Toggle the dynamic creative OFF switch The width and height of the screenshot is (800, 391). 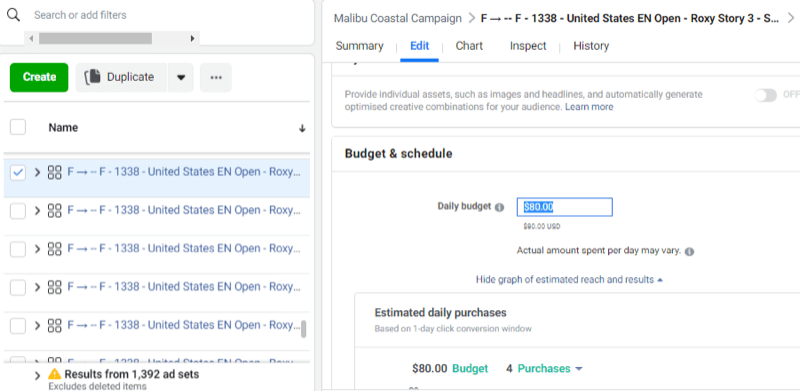pyautogui.click(x=765, y=95)
